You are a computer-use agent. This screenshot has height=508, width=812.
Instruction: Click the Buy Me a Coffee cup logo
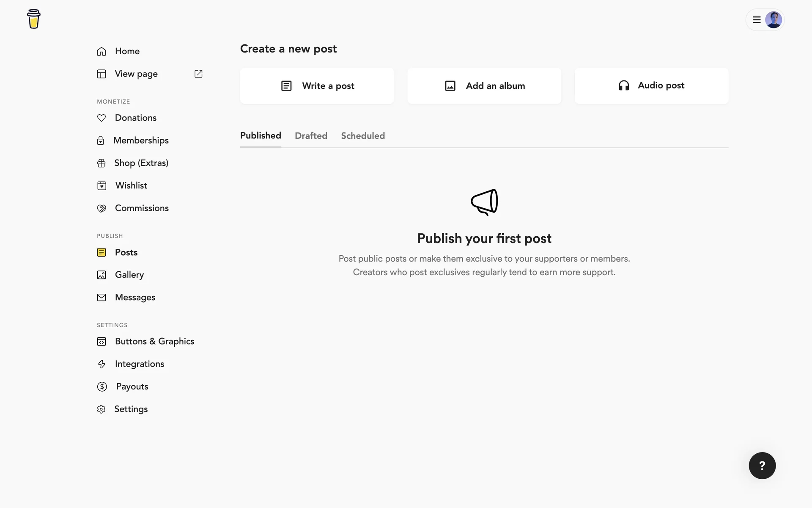(34, 19)
